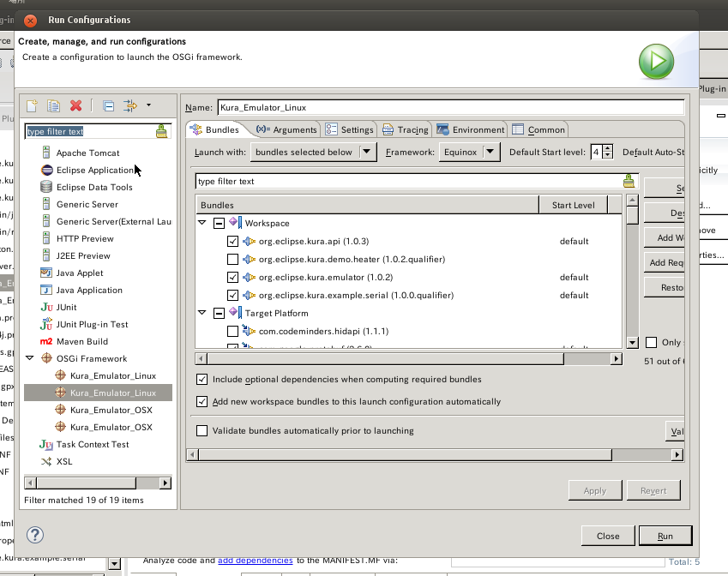Clear the bundles filter with broom icon

(x=629, y=181)
